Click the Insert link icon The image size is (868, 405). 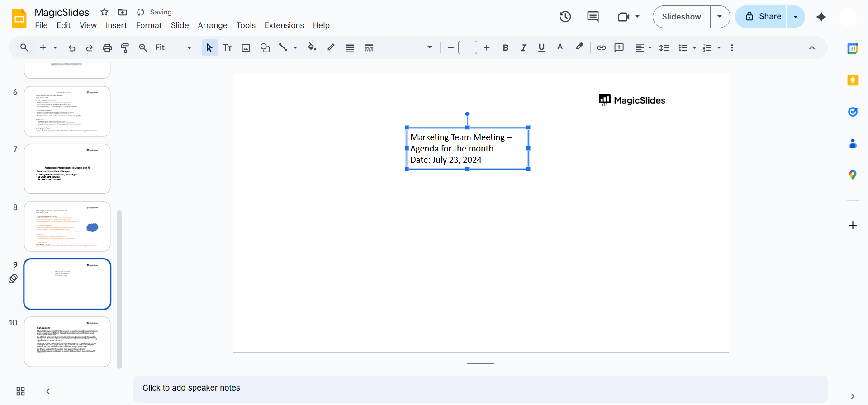coord(601,48)
